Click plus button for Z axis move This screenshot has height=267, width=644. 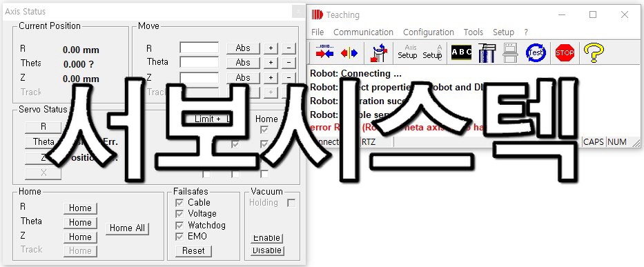click(x=271, y=77)
